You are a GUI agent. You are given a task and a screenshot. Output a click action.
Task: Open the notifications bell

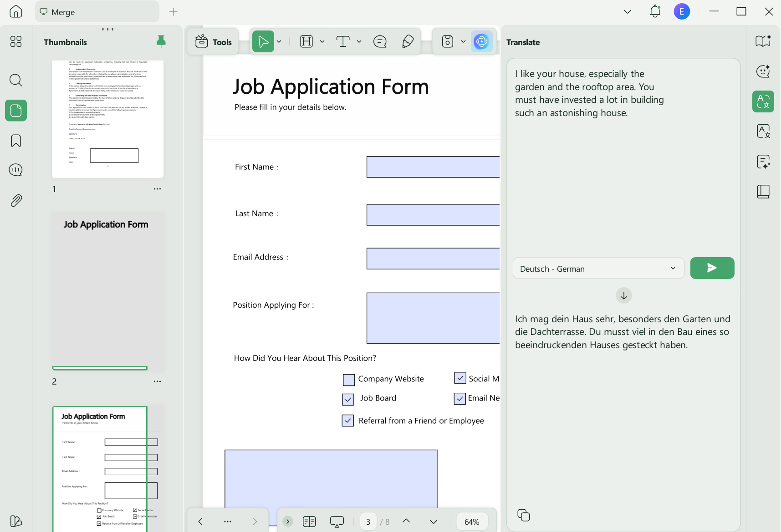coord(655,11)
